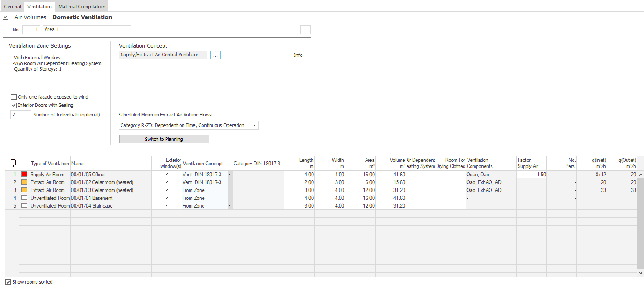Viewport: 644px width, 291px height.
Task: Toggle exterior window check for Stair case row
Action: [167, 206]
